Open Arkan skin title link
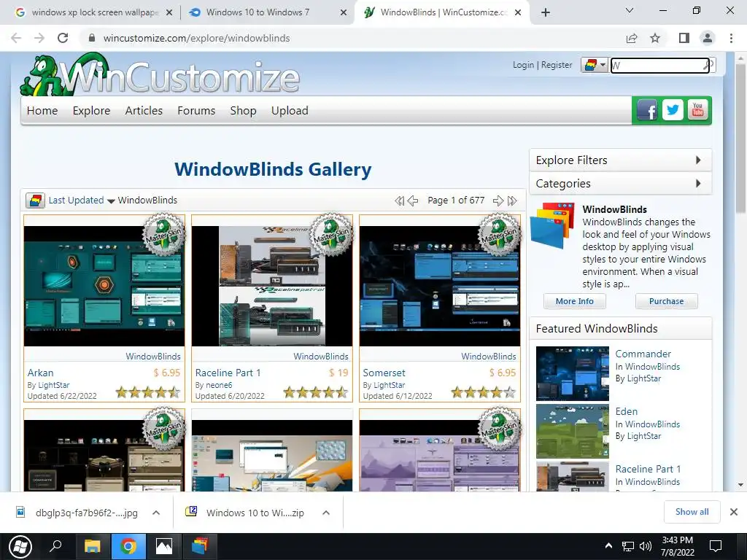 click(x=41, y=373)
